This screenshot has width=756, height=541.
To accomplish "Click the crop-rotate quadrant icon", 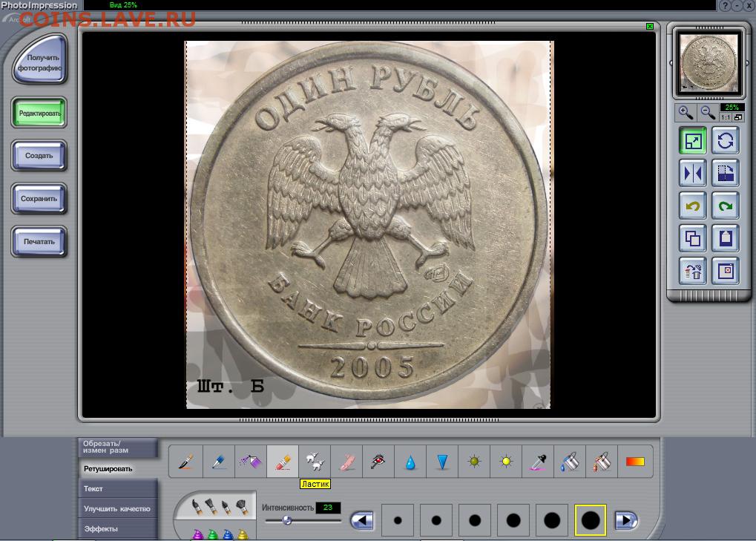I will click(726, 174).
